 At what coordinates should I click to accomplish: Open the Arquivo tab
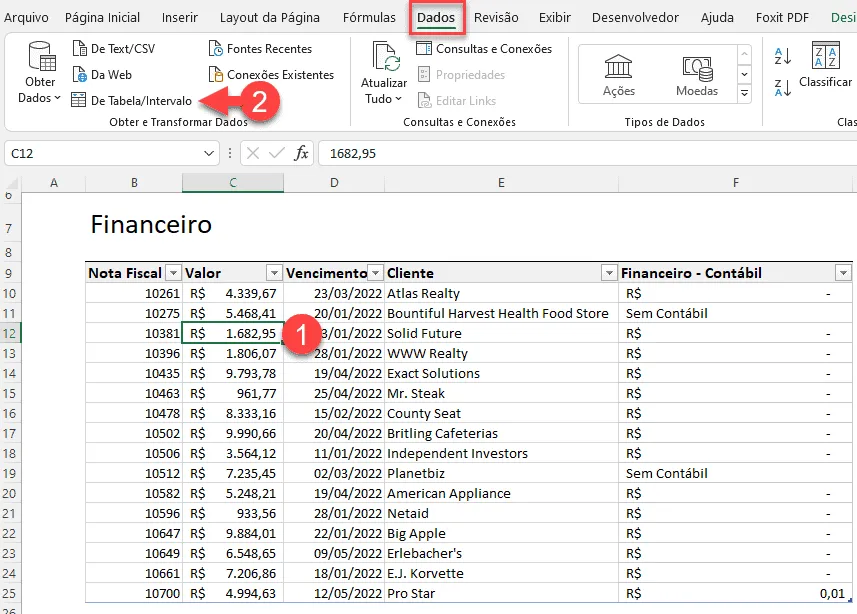(26, 17)
